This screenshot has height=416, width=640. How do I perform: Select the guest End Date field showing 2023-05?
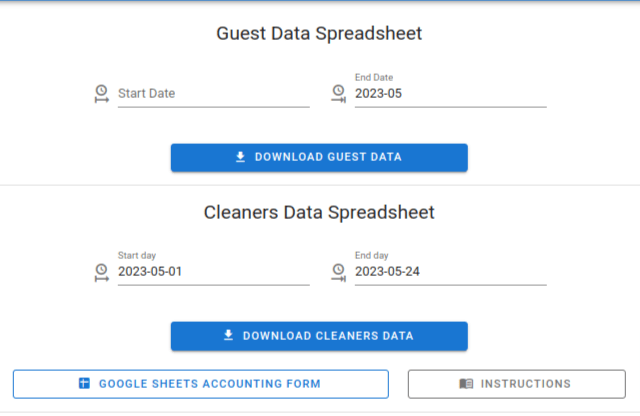point(450,94)
